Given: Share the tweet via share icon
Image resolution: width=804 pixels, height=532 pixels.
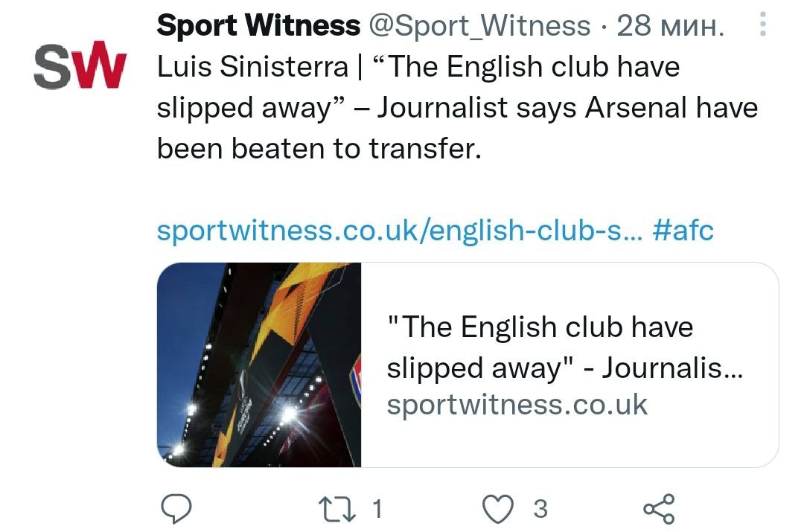Looking at the screenshot, I should 658,509.
